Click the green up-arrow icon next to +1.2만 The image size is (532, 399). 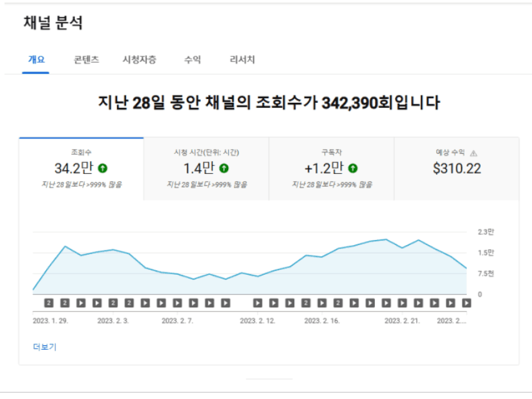pyautogui.click(x=353, y=168)
